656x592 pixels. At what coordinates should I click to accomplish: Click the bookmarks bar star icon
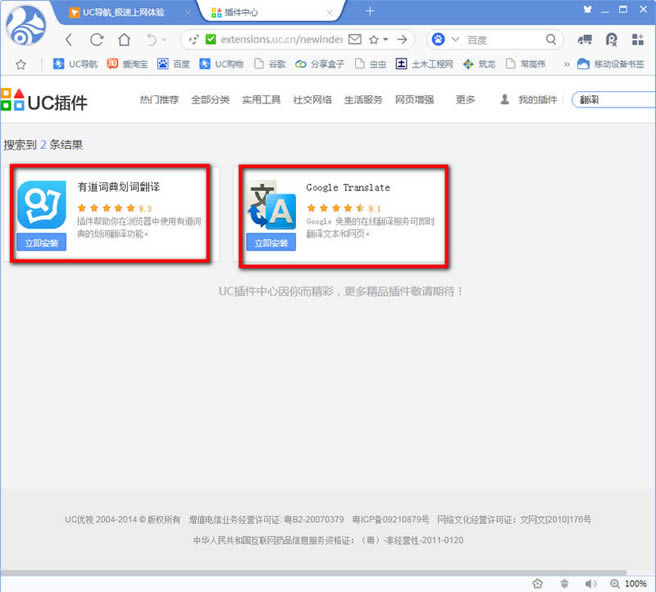(21, 64)
